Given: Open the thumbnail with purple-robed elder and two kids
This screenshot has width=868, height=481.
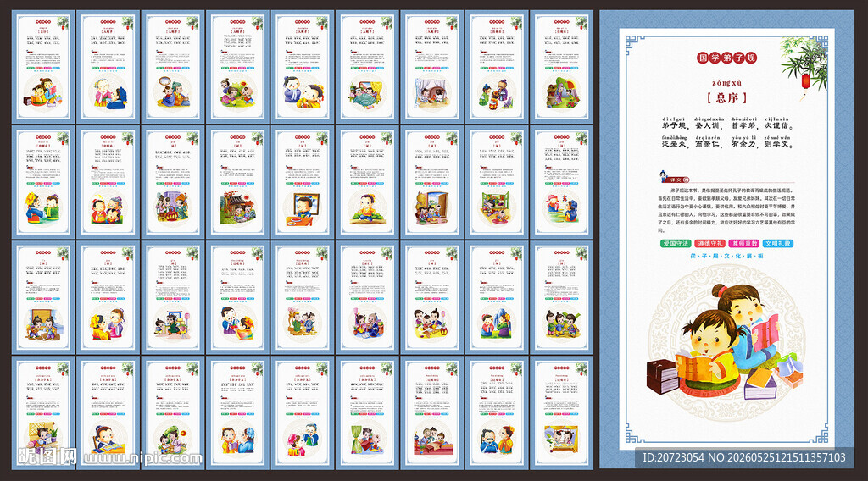Looking at the screenshot, I should tap(497, 66).
